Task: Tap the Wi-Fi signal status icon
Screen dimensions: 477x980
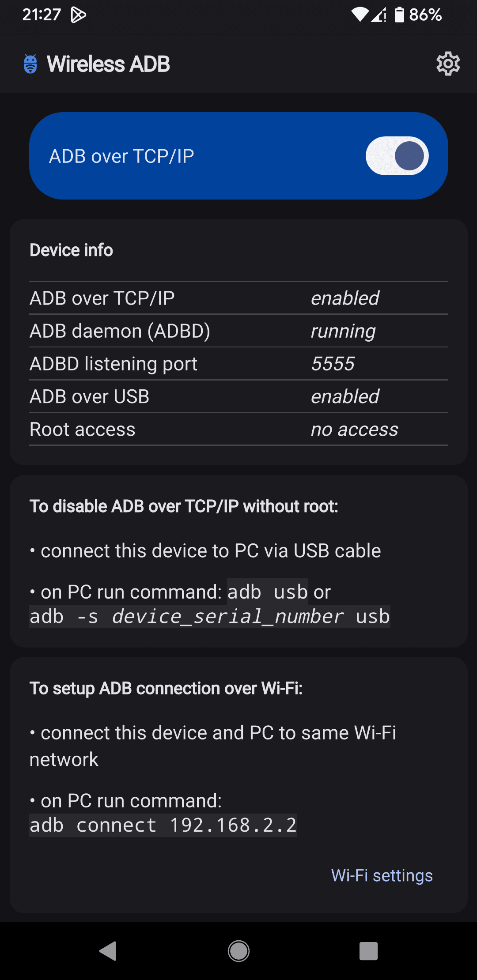Action: [x=360, y=15]
